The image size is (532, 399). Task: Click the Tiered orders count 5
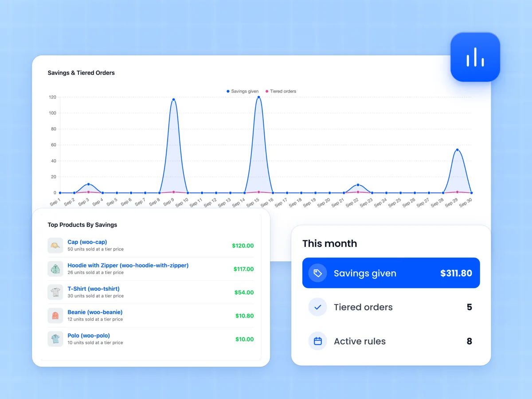click(x=469, y=307)
